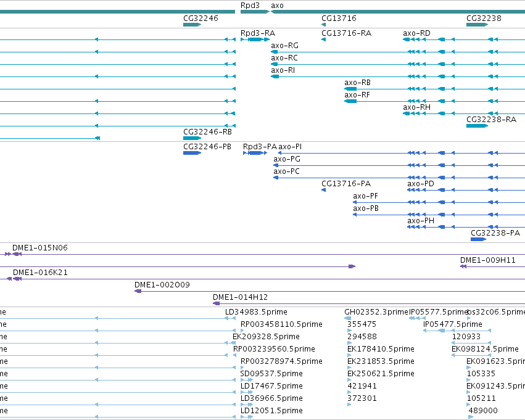
Task: Select the EK098124.5prime EST label
Action: [485, 349]
